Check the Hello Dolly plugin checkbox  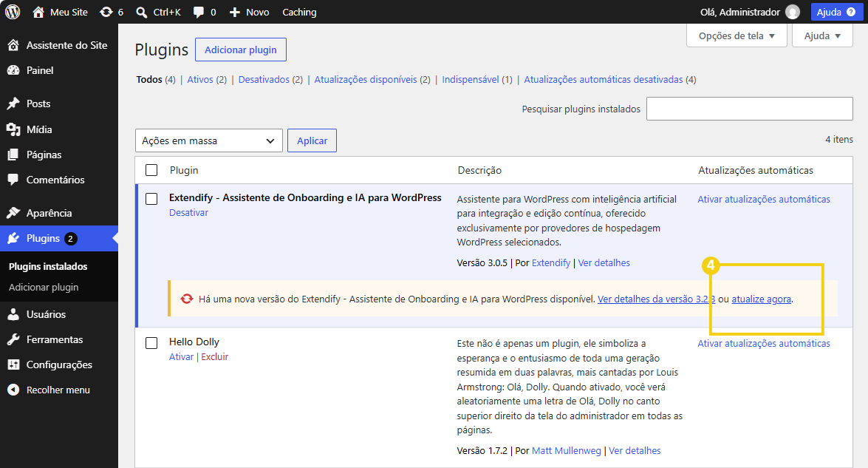(151, 343)
